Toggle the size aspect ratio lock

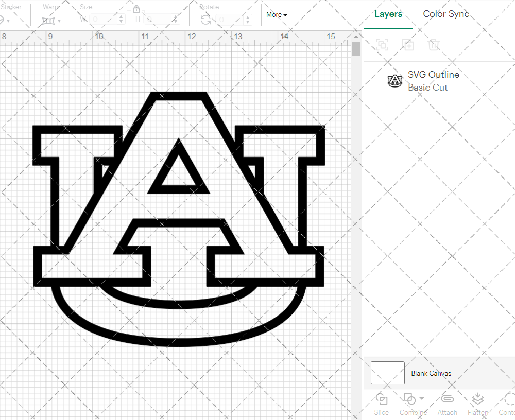pyautogui.click(x=136, y=9)
